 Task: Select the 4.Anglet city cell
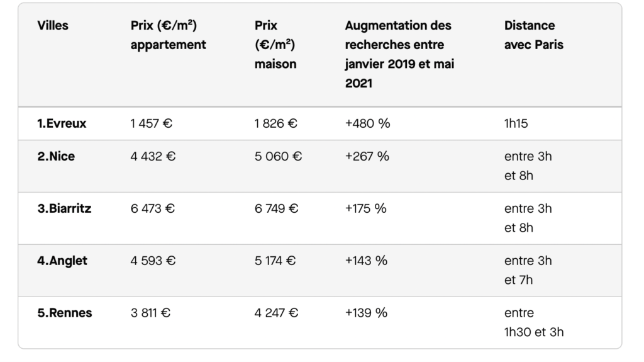click(62, 261)
